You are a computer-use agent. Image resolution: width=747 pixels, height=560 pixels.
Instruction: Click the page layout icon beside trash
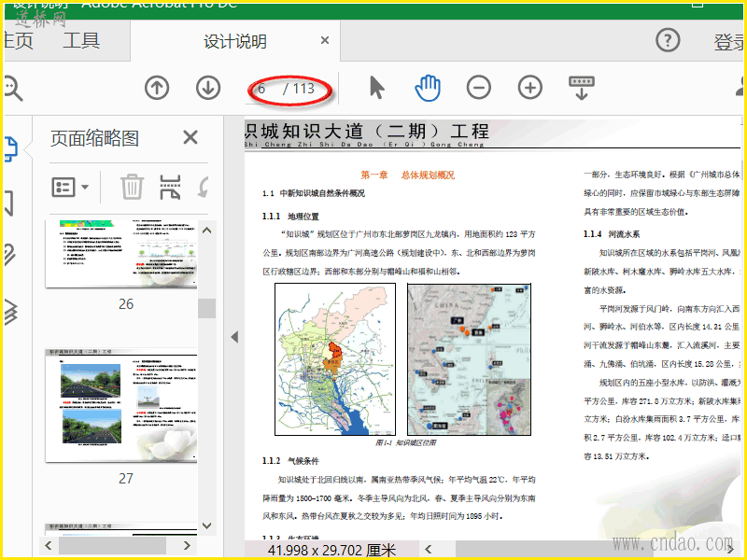[170, 187]
